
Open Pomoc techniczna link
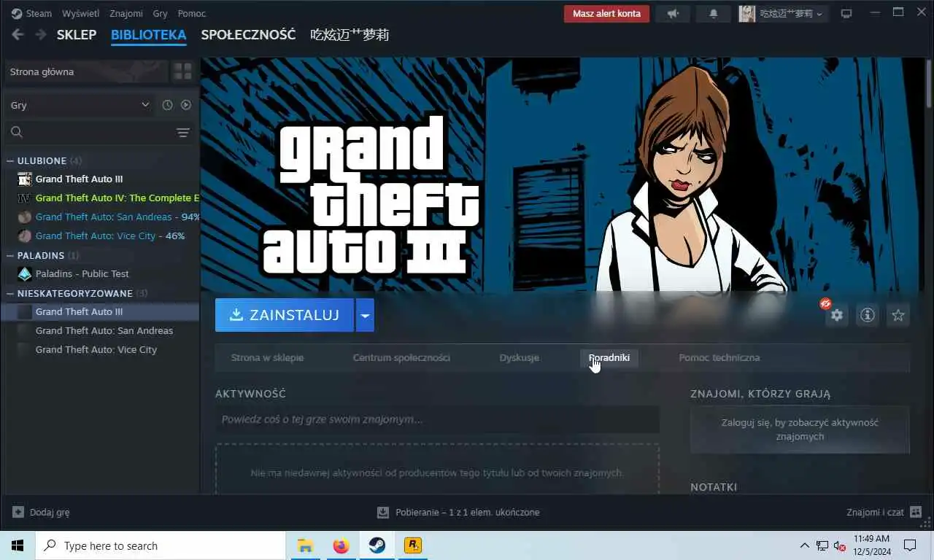coord(719,357)
